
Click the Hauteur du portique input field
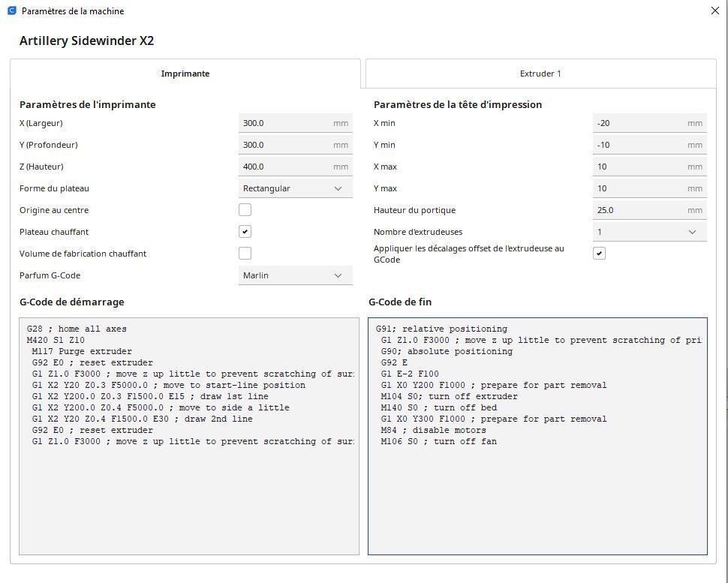pos(649,210)
